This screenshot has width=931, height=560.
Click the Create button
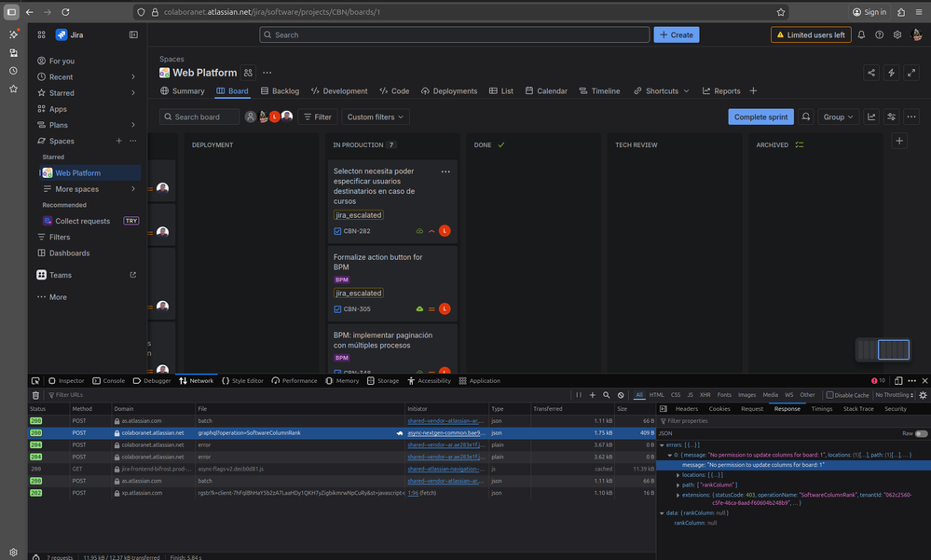click(x=676, y=34)
